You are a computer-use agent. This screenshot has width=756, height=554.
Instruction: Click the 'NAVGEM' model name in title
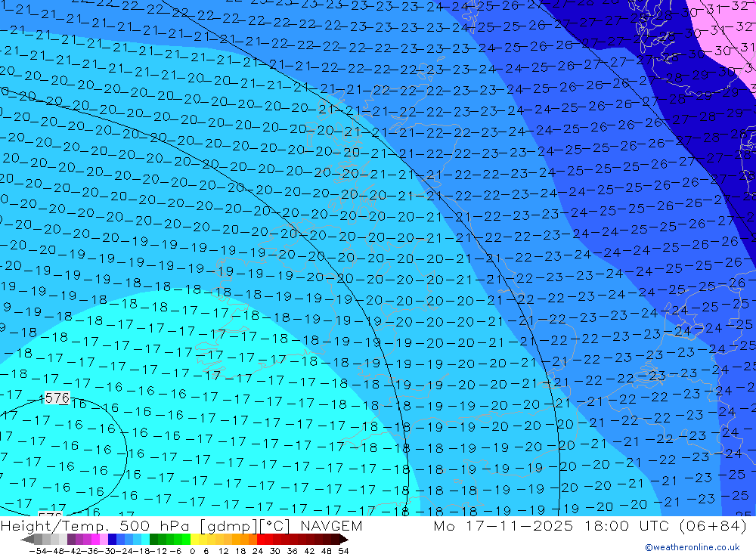click(331, 525)
